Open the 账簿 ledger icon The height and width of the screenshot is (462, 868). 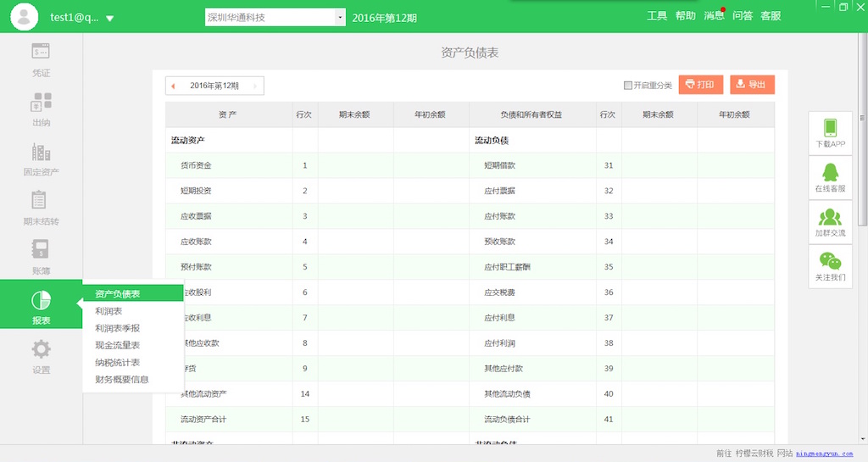41,249
